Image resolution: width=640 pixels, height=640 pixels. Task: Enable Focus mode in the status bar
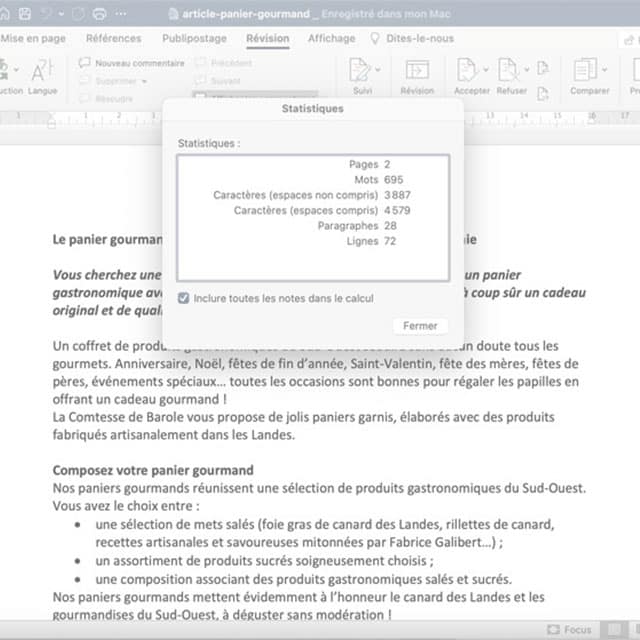pos(569,630)
